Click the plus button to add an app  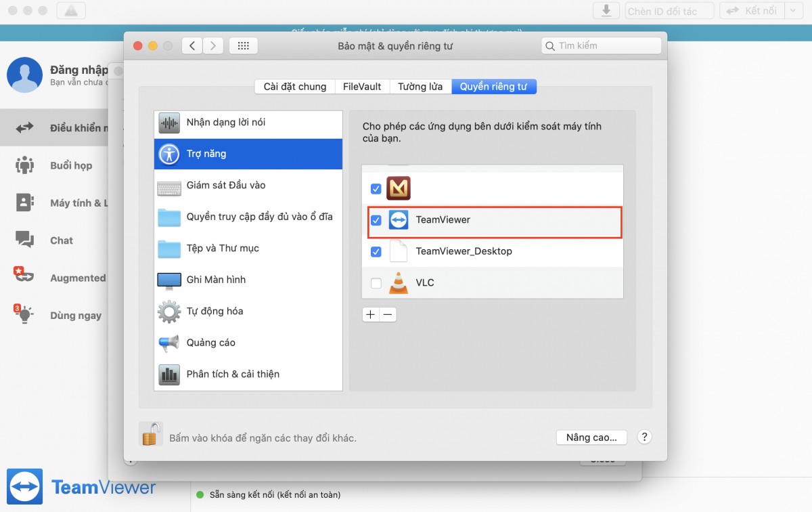(370, 314)
